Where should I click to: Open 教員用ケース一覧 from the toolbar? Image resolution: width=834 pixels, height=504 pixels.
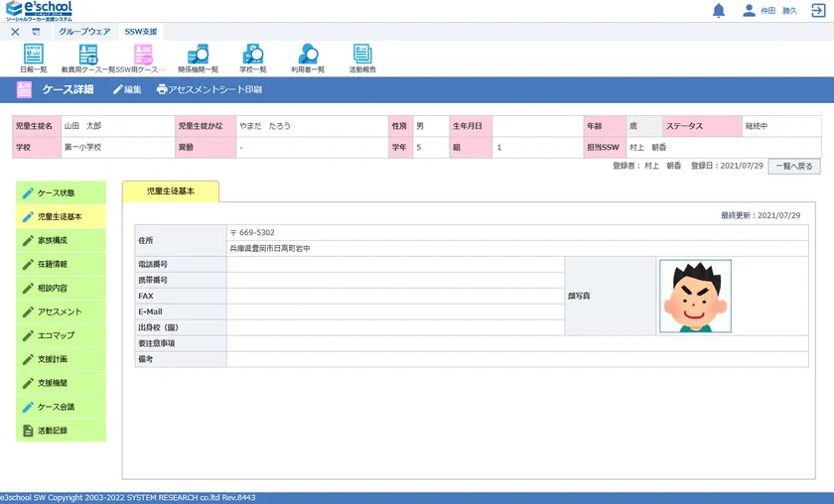88,59
